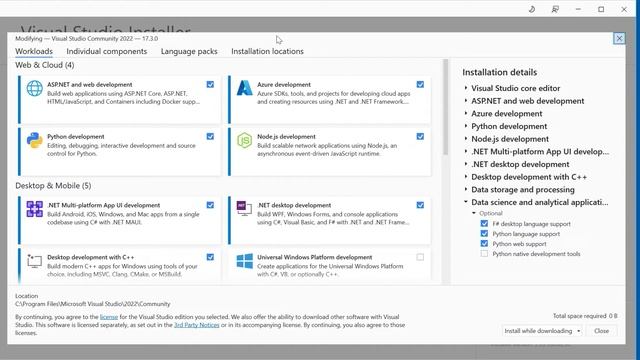640x360 pixels.
Task: Uncheck Python web support option
Action: 484,244
